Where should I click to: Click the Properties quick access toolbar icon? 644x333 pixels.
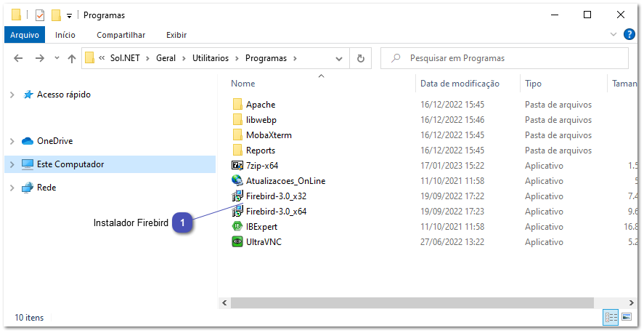tap(39, 15)
